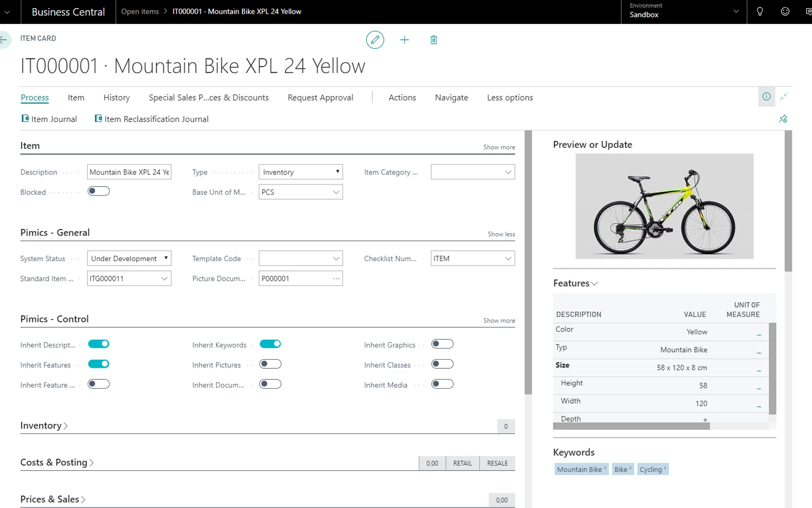Click Less options
Screen dimensions: 812x508
510,98
